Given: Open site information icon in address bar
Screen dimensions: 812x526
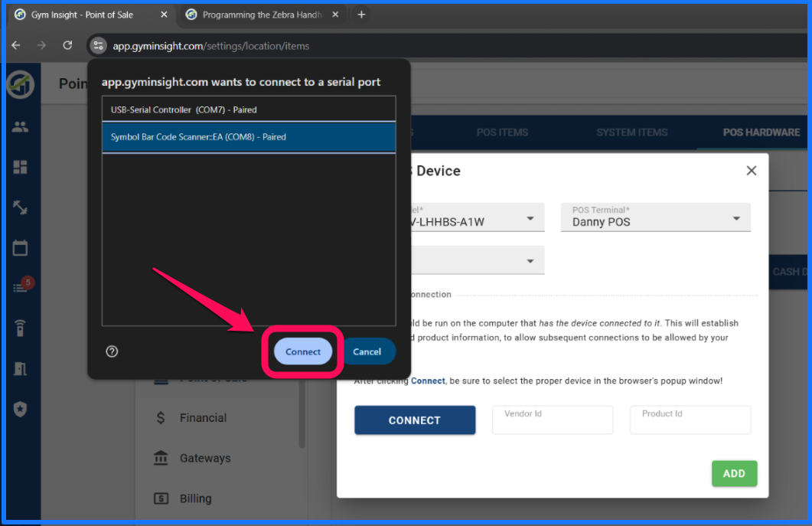Looking at the screenshot, I should point(99,46).
